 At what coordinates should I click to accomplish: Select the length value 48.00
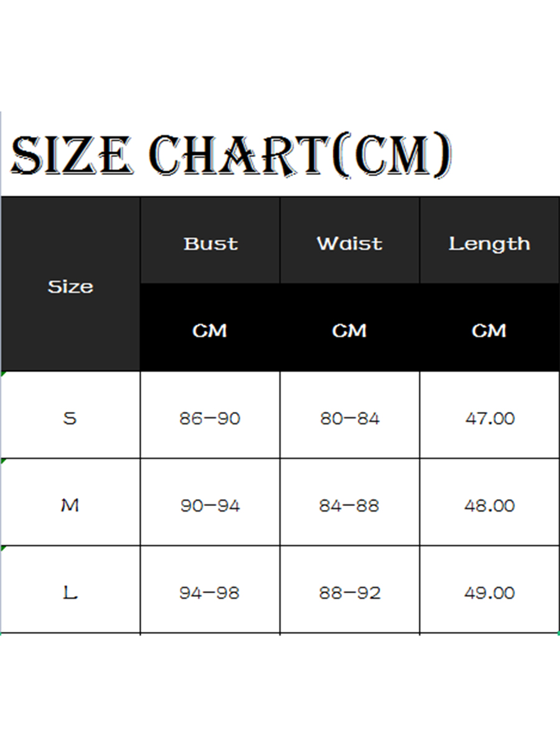490,505
